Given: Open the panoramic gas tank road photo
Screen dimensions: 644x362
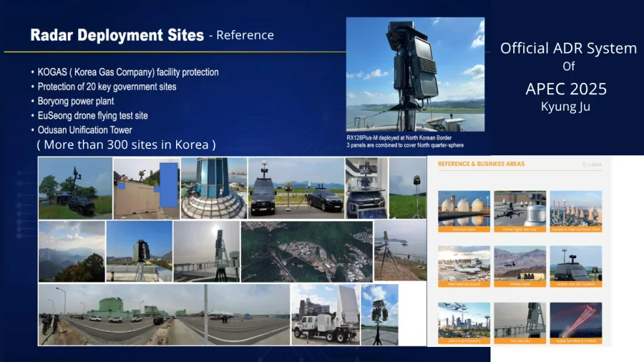Looking at the screenshot, I should 164,314.
